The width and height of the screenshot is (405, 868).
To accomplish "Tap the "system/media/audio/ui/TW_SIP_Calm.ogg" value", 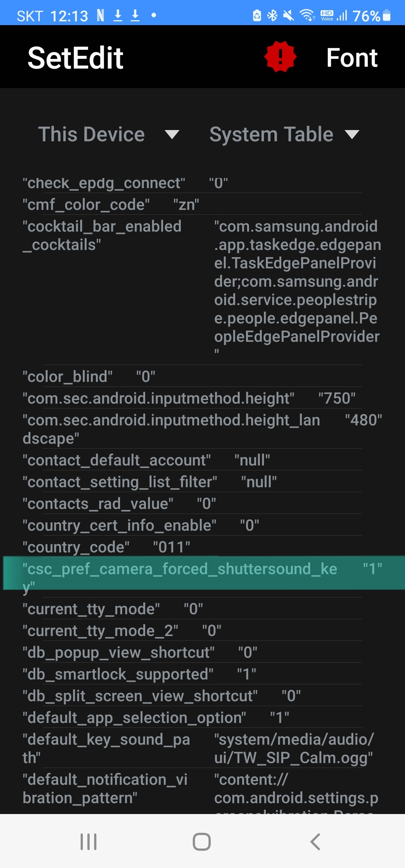I will (294, 748).
